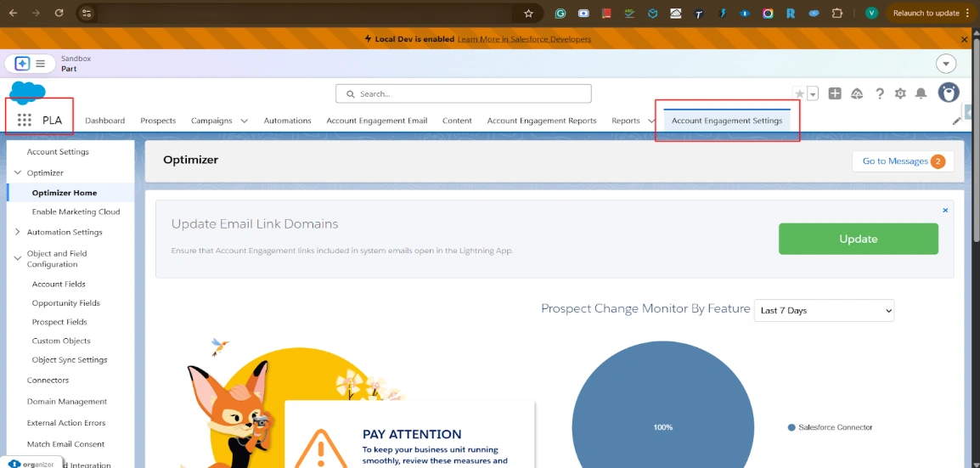This screenshot has height=468, width=980.
Task: Open the sandbox hamburger menu
Action: [40, 64]
